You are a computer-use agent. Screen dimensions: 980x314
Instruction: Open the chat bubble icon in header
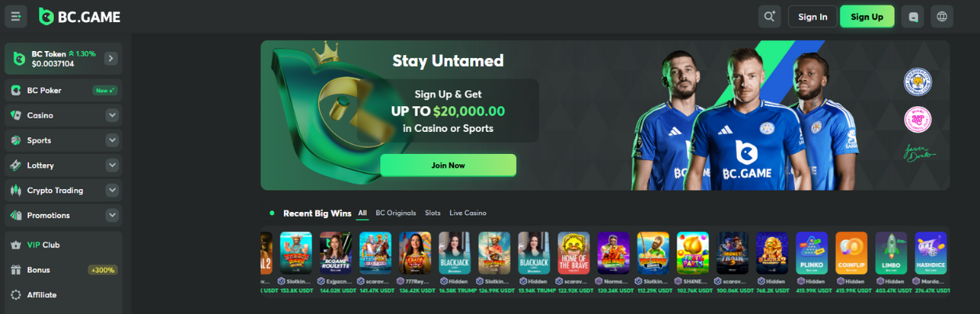[x=913, y=16]
